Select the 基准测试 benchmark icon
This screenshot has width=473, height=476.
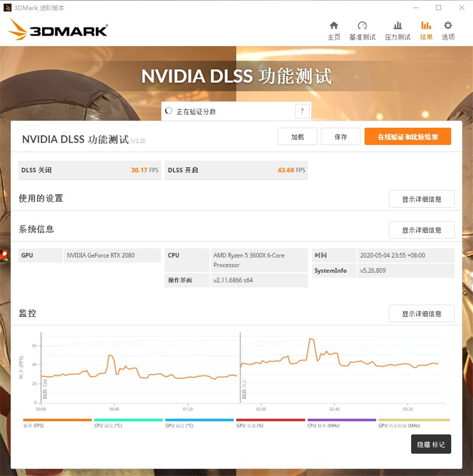click(362, 29)
